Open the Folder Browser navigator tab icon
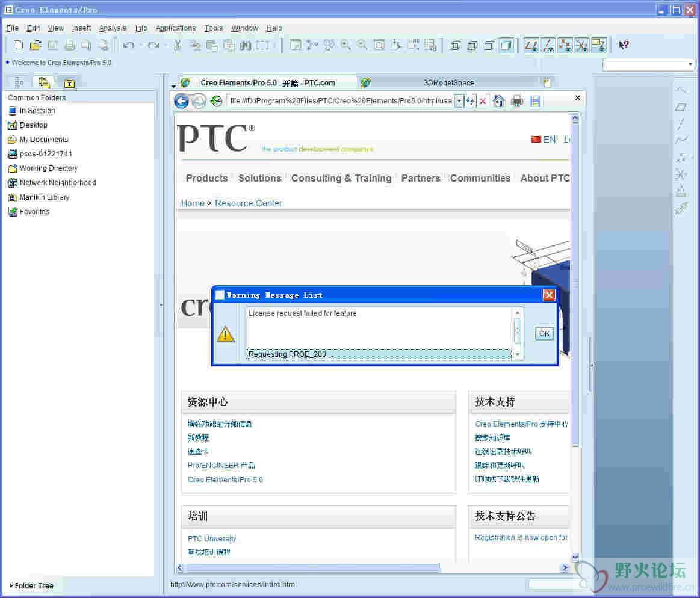This screenshot has height=598, width=700. click(x=44, y=82)
